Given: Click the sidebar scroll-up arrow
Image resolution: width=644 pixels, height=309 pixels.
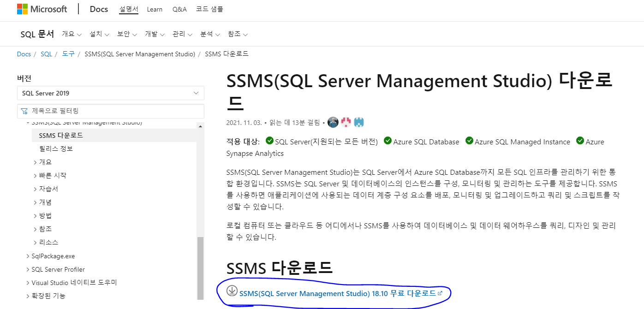Looking at the screenshot, I should (x=200, y=126).
